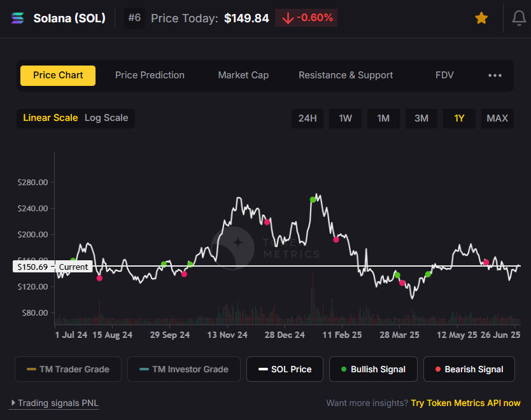Click the $200.00 y-axis label
The image size is (531, 420).
click(33, 235)
